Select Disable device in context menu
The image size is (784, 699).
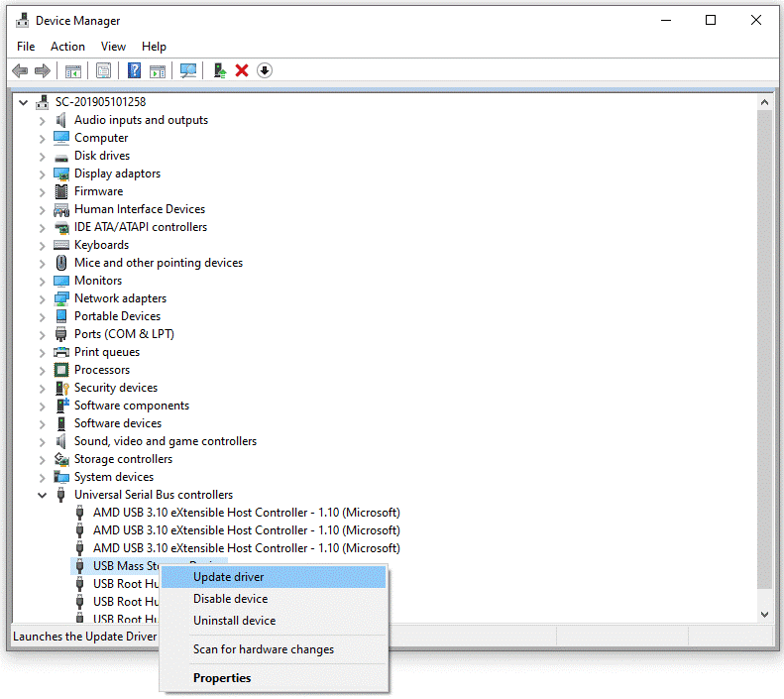pyautogui.click(x=230, y=599)
